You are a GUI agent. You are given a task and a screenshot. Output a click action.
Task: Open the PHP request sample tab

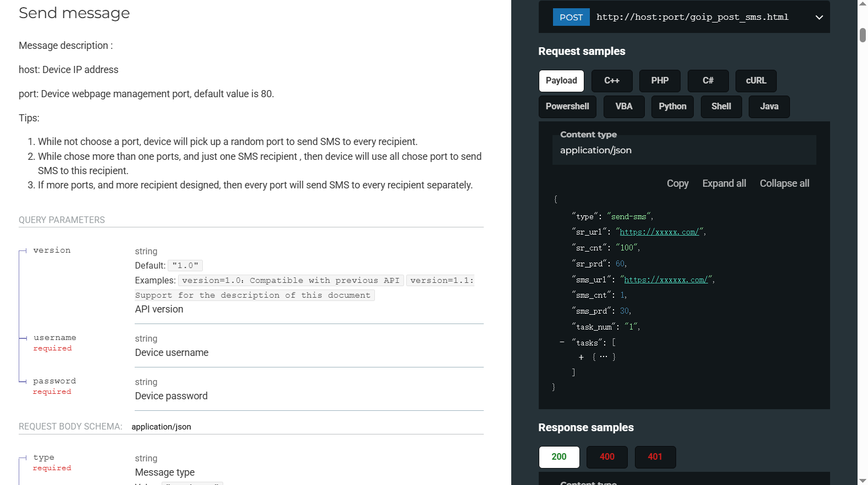pyautogui.click(x=660, y=81)
